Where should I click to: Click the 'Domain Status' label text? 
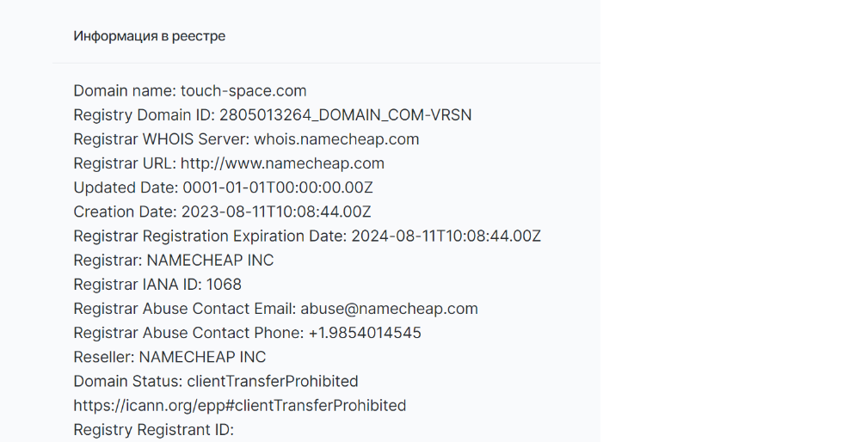point(128,382)
